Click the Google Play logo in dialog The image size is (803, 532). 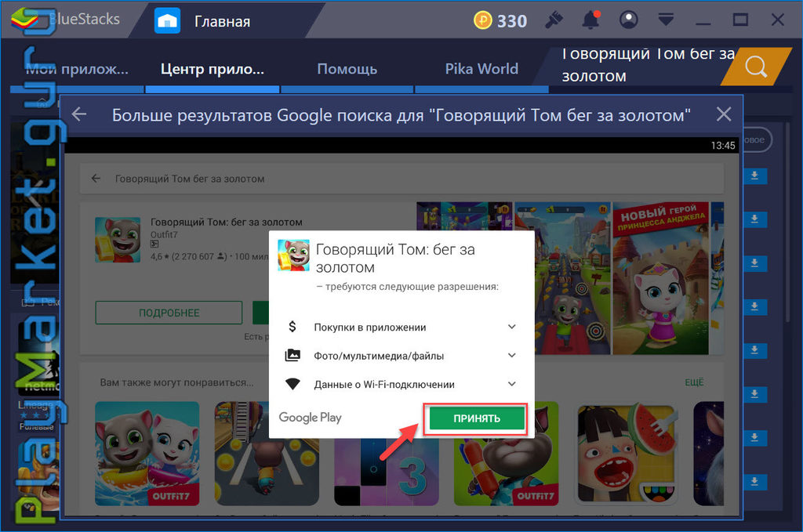pos(311,418)
